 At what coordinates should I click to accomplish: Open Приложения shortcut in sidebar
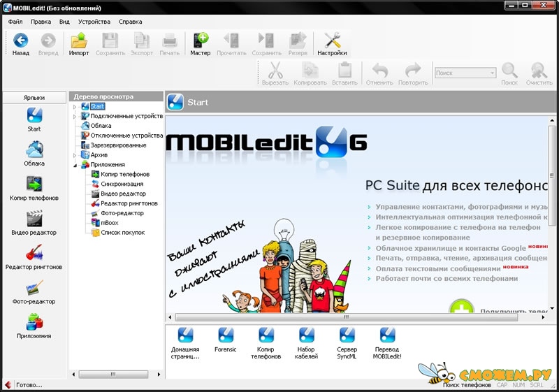(x=34, y=322)
